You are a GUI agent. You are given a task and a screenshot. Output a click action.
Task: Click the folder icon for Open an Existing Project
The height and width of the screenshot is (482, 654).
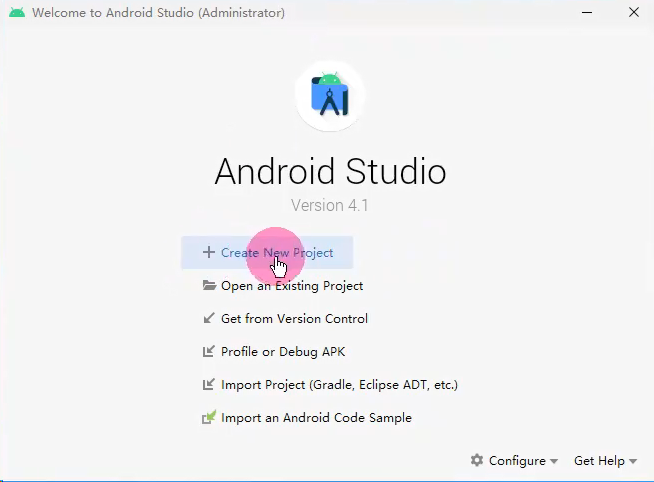[209, 285]
